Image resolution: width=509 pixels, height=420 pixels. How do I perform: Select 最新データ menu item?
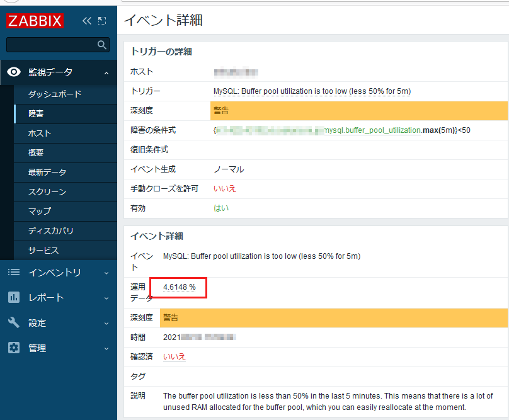pos(47,172)
